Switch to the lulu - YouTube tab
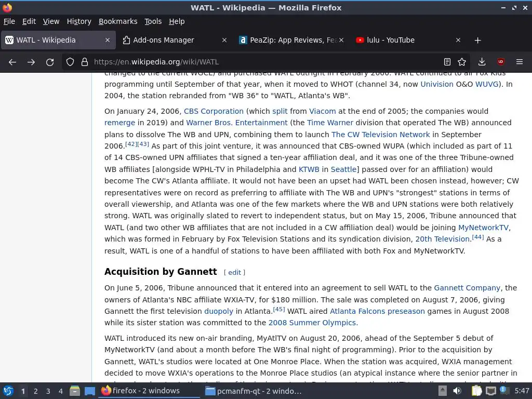 [408, 40]
